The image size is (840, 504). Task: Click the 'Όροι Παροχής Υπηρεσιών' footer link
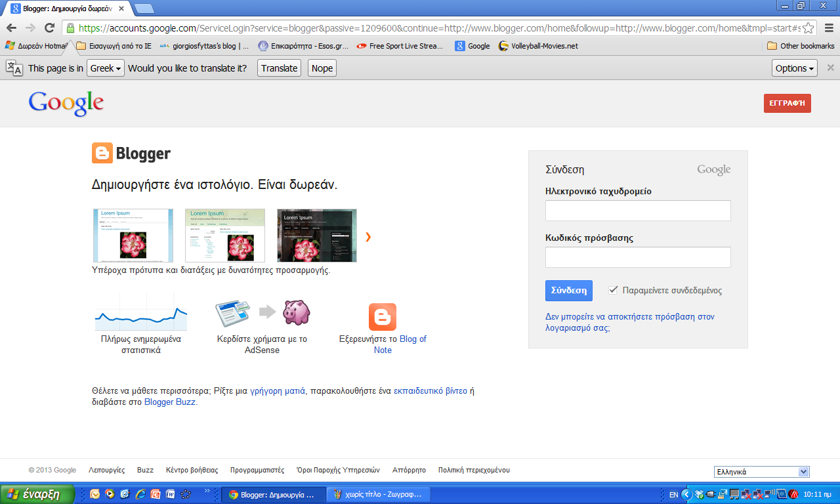338,470
